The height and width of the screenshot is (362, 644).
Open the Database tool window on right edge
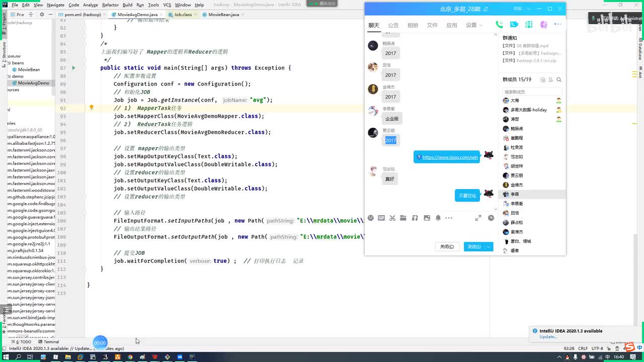coord(640,49)
